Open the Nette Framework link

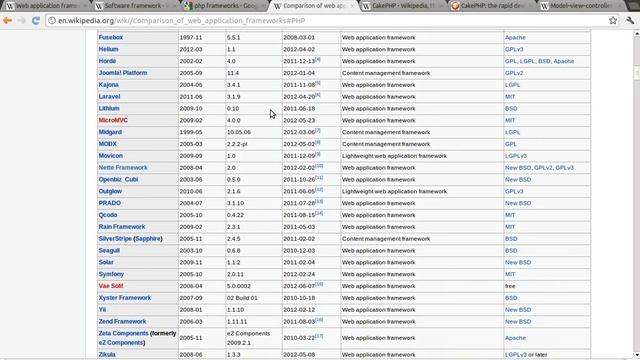click(x=123, y=167)
